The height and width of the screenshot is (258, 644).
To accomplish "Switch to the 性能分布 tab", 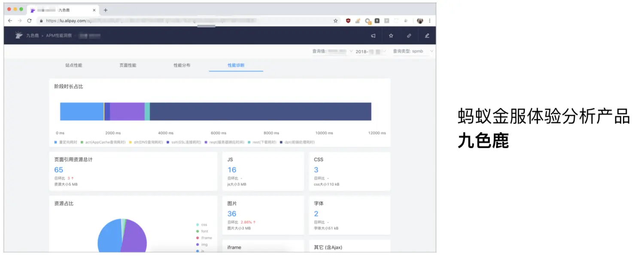I will (182, 65).
